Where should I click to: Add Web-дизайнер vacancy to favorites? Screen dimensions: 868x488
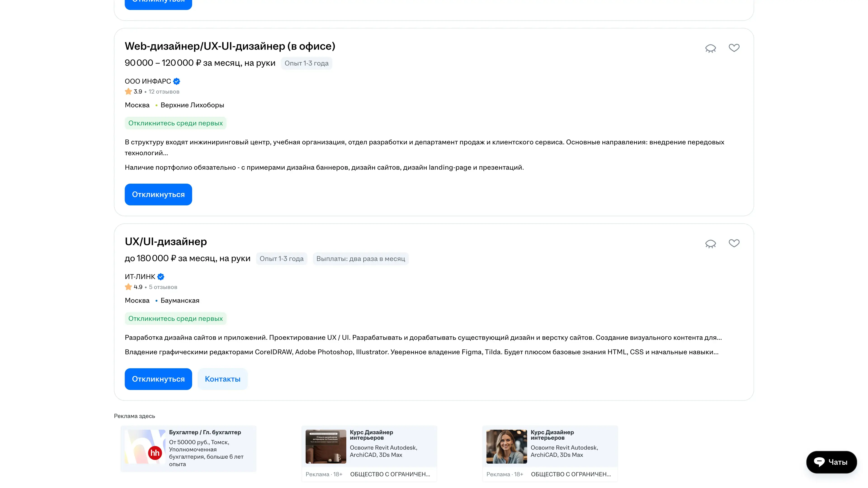point(734,48)
